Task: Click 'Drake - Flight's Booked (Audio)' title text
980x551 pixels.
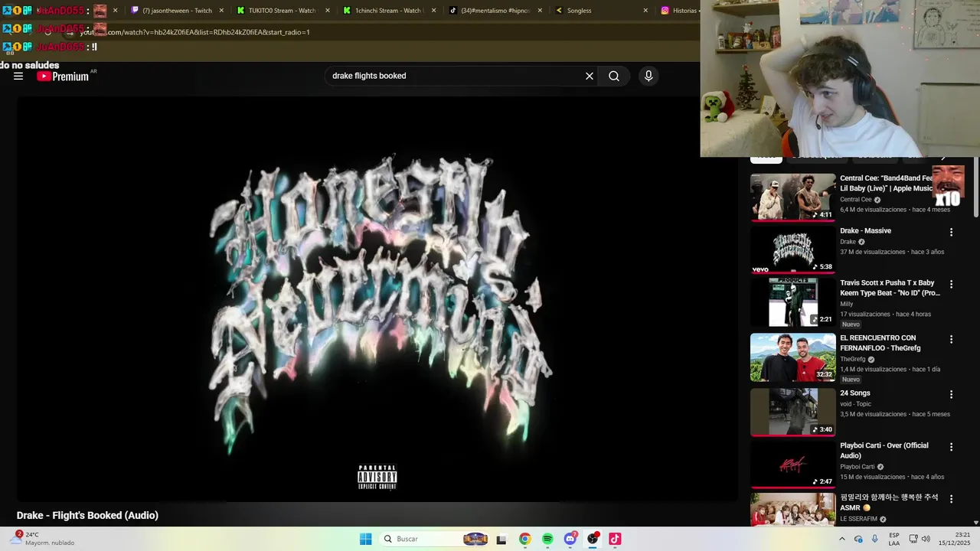Action: (87, 515)
